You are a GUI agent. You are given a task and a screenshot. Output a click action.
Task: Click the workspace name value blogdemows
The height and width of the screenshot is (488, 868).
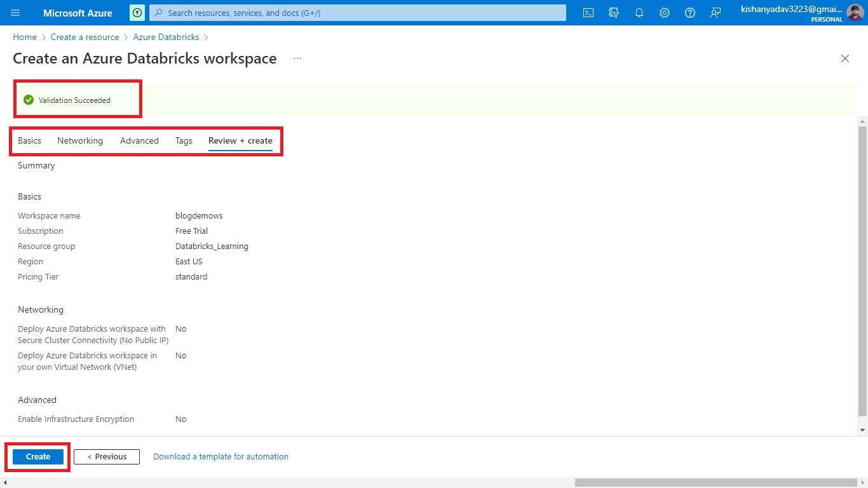click(x=199, y=215)
